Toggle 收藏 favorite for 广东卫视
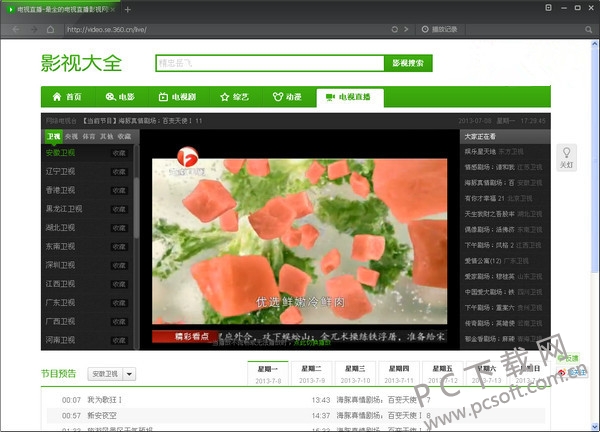Screen dimensions: 600x432 coord(119,303)
